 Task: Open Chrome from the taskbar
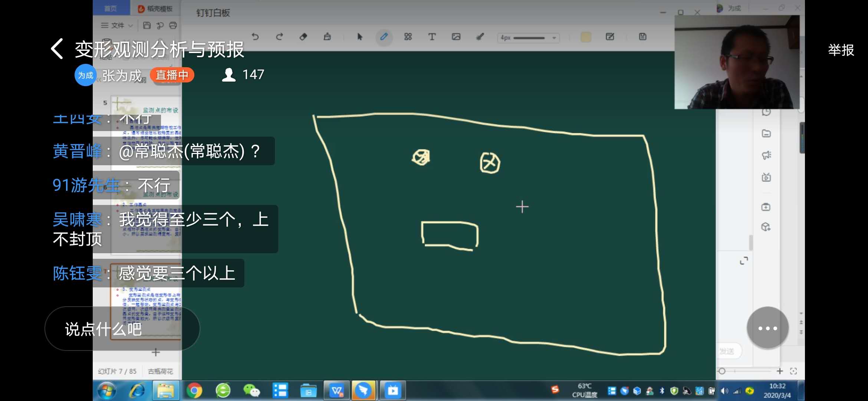pyautogui.click(x=194, y=391)
